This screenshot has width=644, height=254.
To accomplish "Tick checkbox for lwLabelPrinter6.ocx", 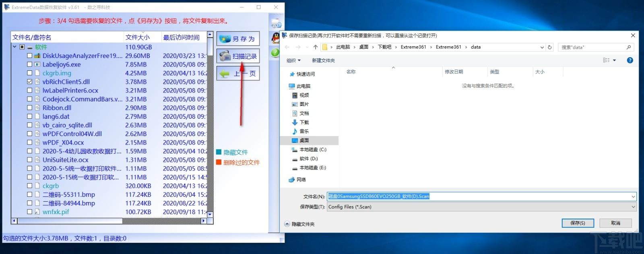I will [x=30, y=90].
